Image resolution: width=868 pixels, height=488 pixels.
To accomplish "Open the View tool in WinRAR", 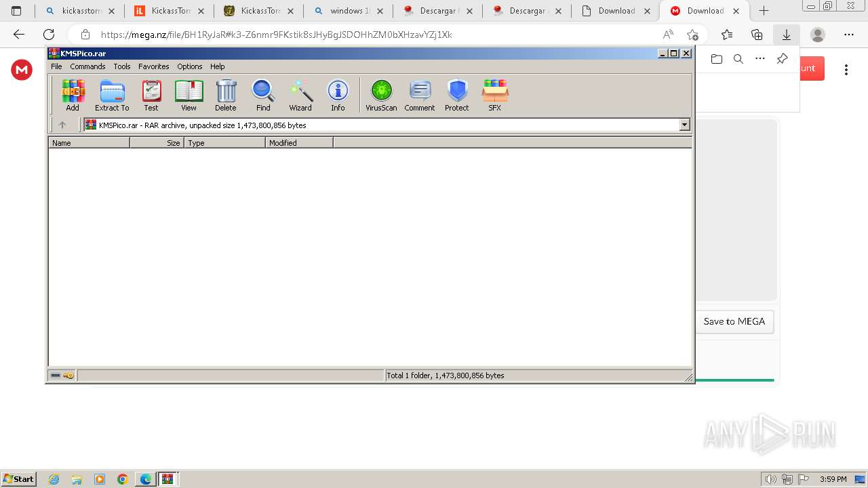I will [x=189, y=95].
